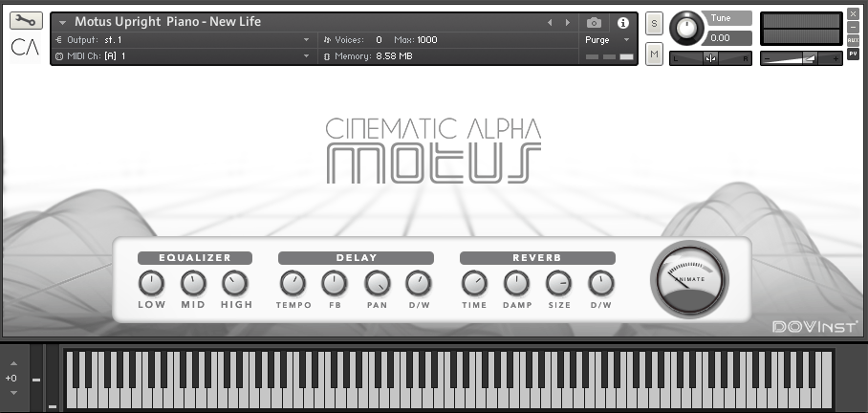Click the DELAY section header
Screen dimensions: 868x413
tap(356, 258)
